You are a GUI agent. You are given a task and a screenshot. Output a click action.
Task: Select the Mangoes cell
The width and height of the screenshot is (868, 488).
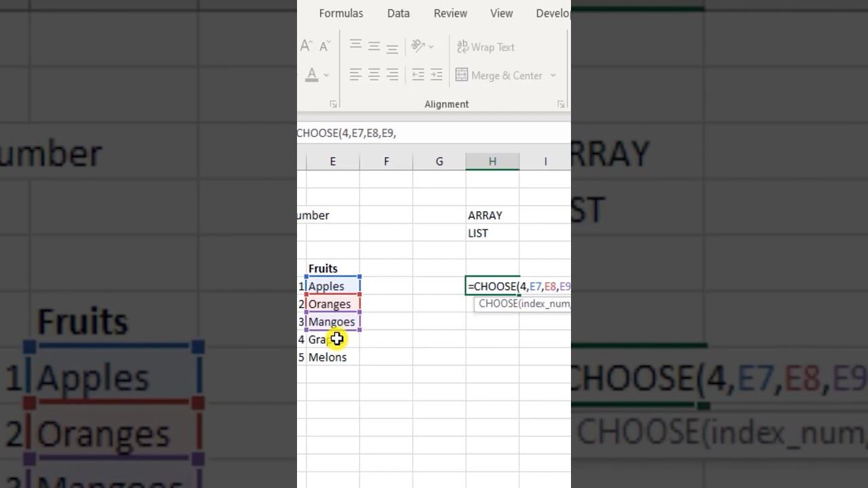tap(333, 321)
